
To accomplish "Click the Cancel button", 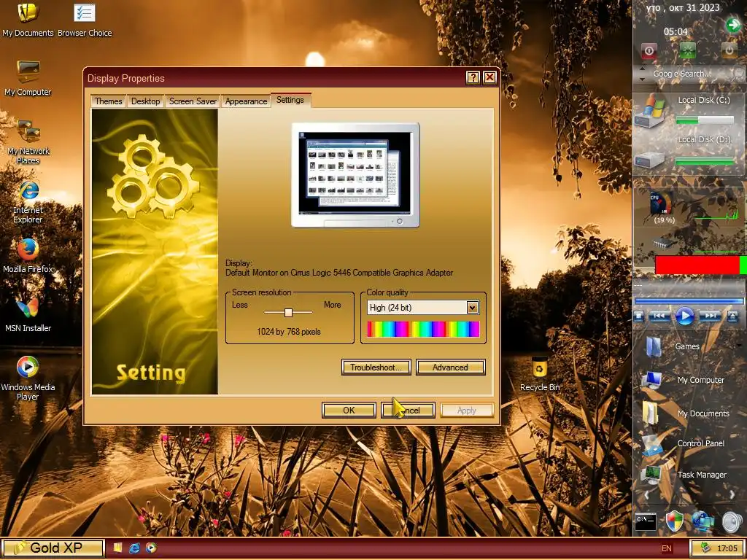I will click(408, 410).
